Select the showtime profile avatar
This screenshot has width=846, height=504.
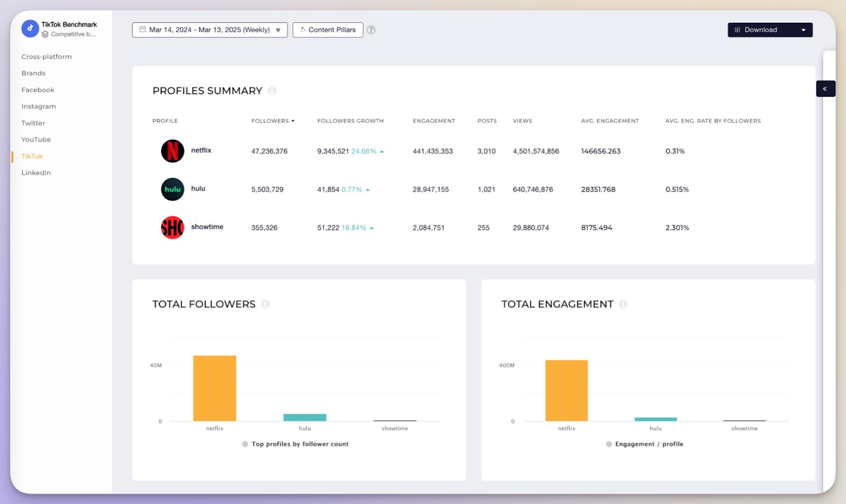pyautogui.click(x=172, y=227)
